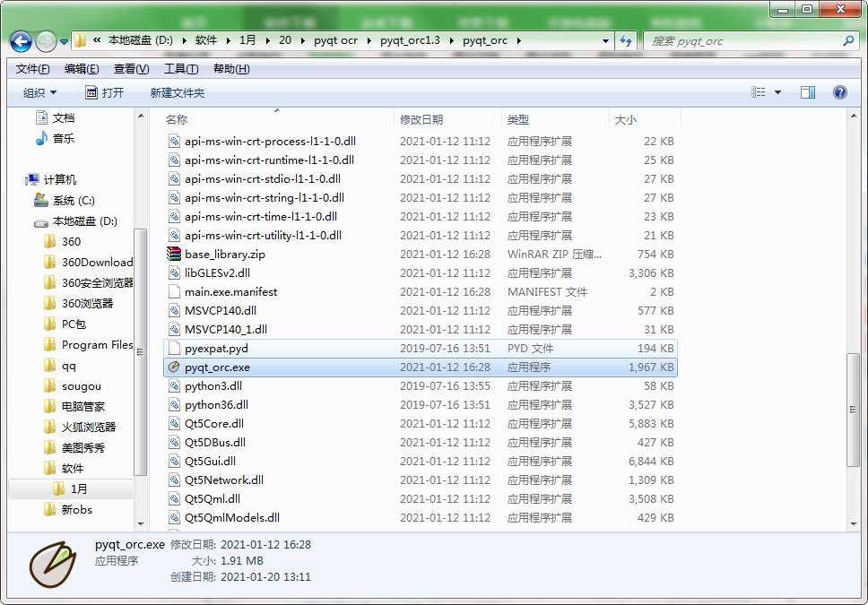Open the 360Download folder in sidebar
Viewport: 868px width, 605px height.
pyautogui.click(x=97, y=262)
